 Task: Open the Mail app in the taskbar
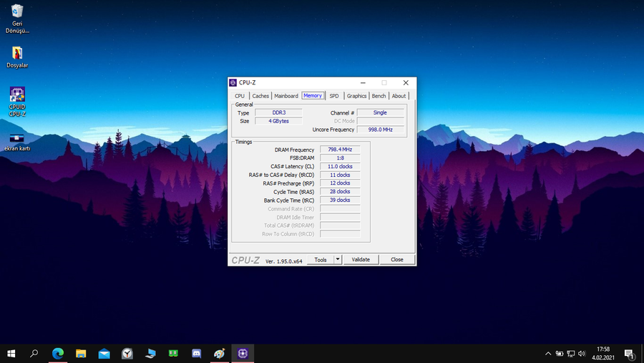point(104,354)
